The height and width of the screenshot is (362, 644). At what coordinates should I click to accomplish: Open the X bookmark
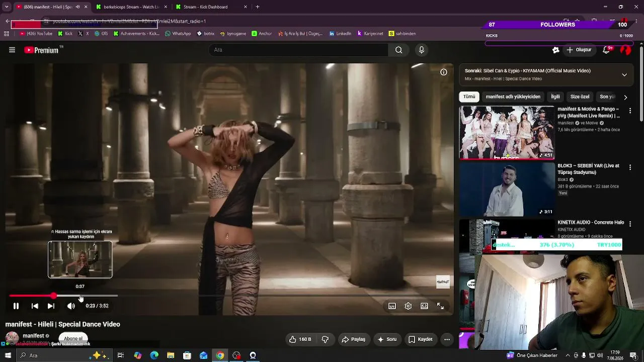point(84,34)
